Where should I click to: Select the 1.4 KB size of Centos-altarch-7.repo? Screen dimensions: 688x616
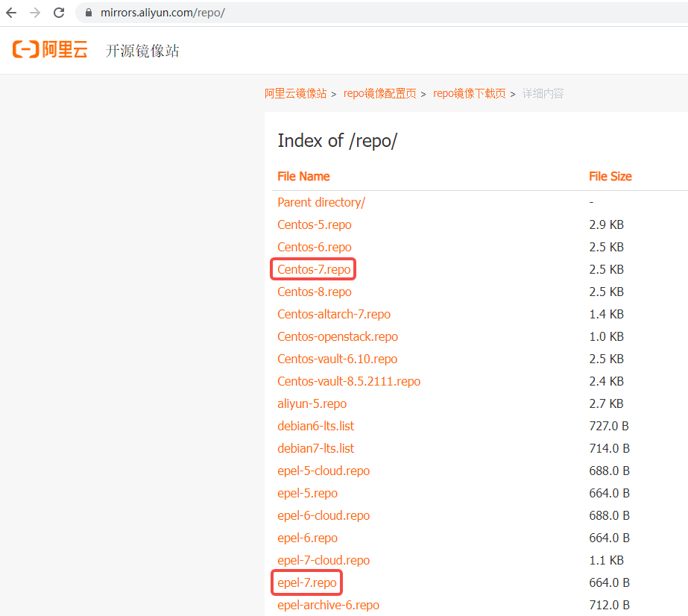607,315
